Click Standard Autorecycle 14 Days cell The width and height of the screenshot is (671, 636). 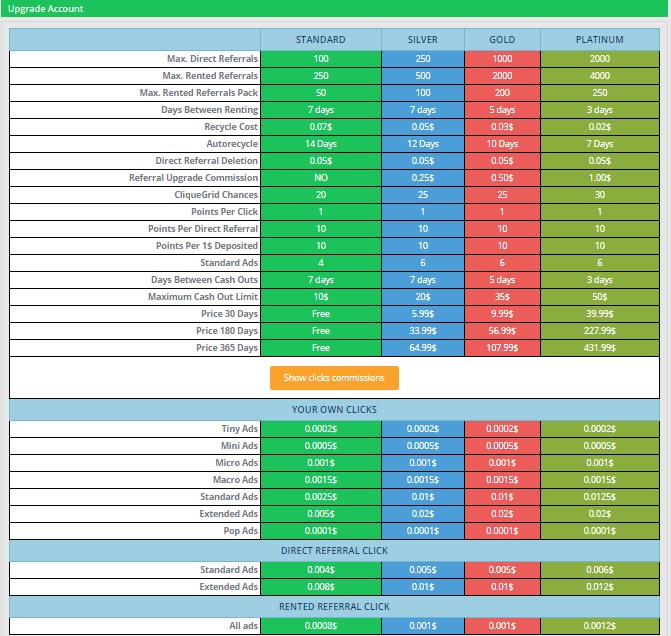[x=321, y=144]
